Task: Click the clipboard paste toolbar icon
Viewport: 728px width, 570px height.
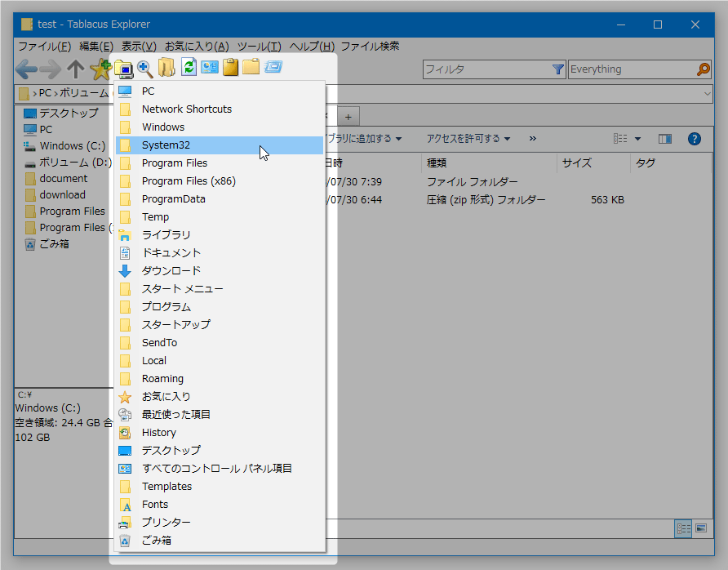Action: (230, 67)
